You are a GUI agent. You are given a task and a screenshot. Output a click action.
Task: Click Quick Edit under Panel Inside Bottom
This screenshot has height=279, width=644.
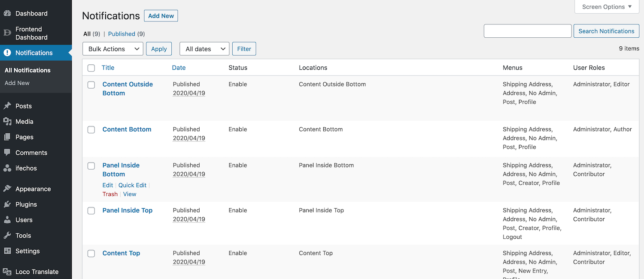point(132,185)
